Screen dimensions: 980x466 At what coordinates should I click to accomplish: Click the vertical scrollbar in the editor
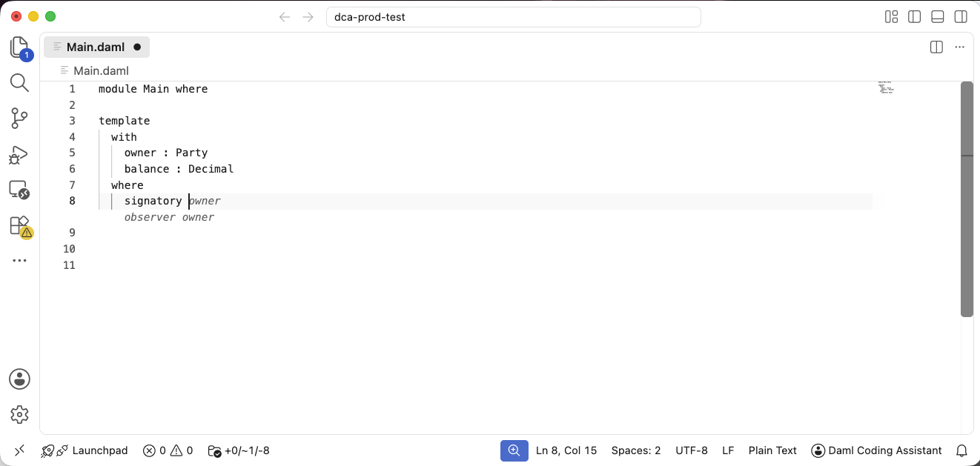(967, 199)
